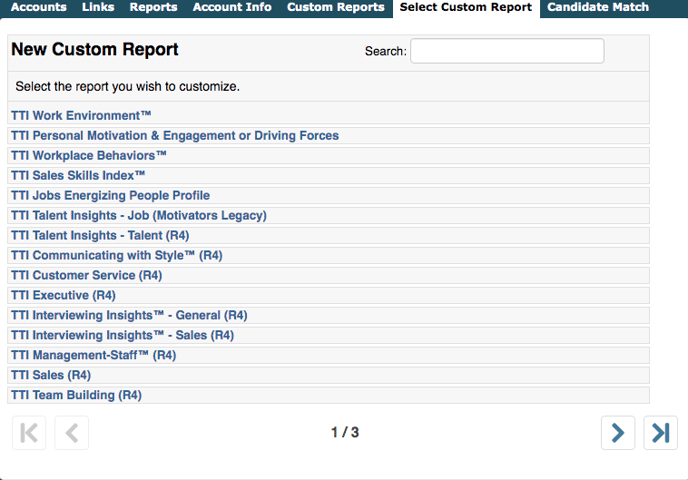The height and width of the screenshot is (480, 688).
Task: Select TTI Work Environment report
Action: pyautogui.click(x=81, y=115)
